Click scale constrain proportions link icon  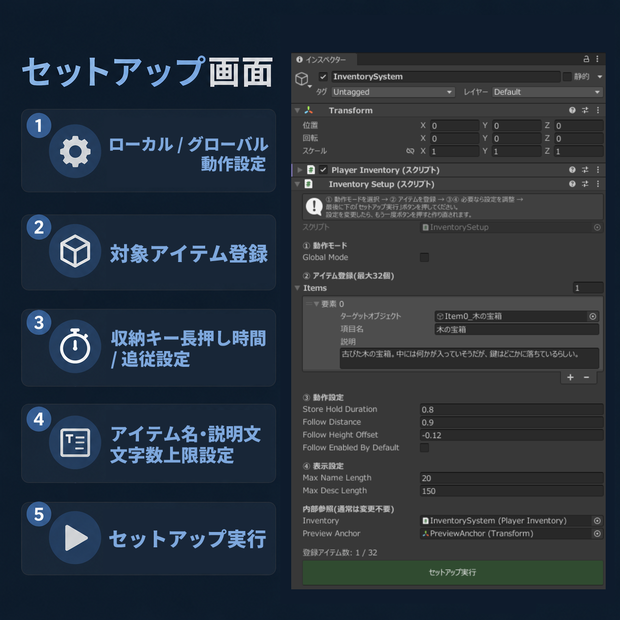click(x=410, y=151)
